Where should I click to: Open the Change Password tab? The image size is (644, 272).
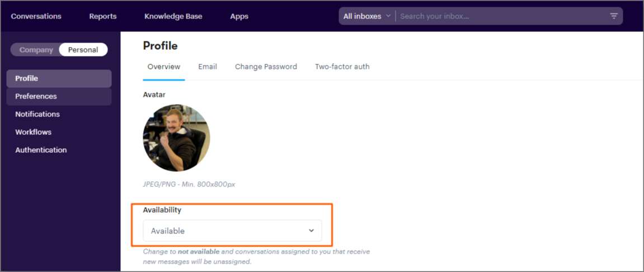tap(266, 67)
